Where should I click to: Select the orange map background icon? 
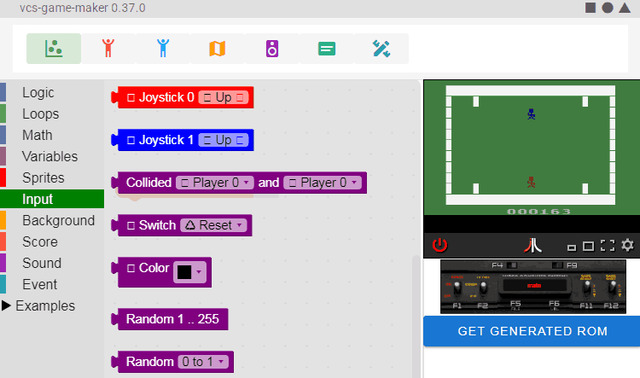pos(218,49)
